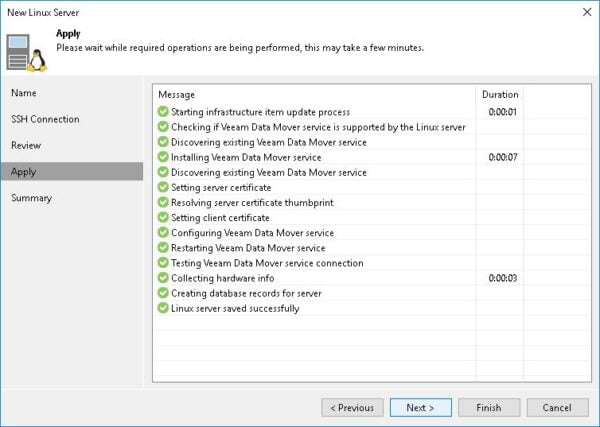Click success icon next to Installing Veeam Data Mover service
The width and height of the screenshot is (600, 427).
163,157
